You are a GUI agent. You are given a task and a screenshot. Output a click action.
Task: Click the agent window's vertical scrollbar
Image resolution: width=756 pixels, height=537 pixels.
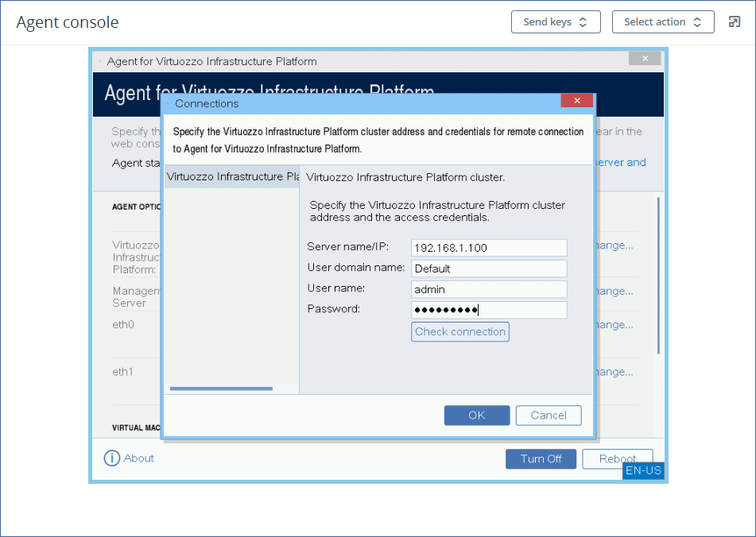[657, 275]
